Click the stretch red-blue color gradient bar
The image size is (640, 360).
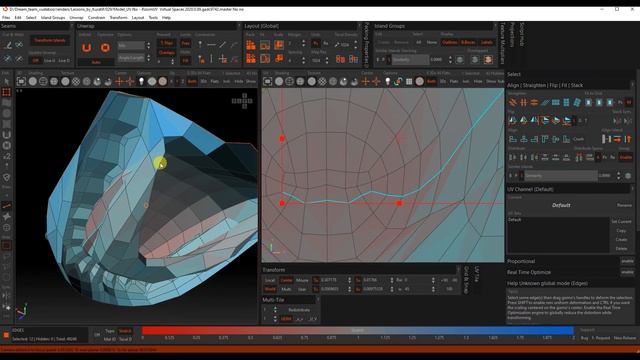click(358, 330)
